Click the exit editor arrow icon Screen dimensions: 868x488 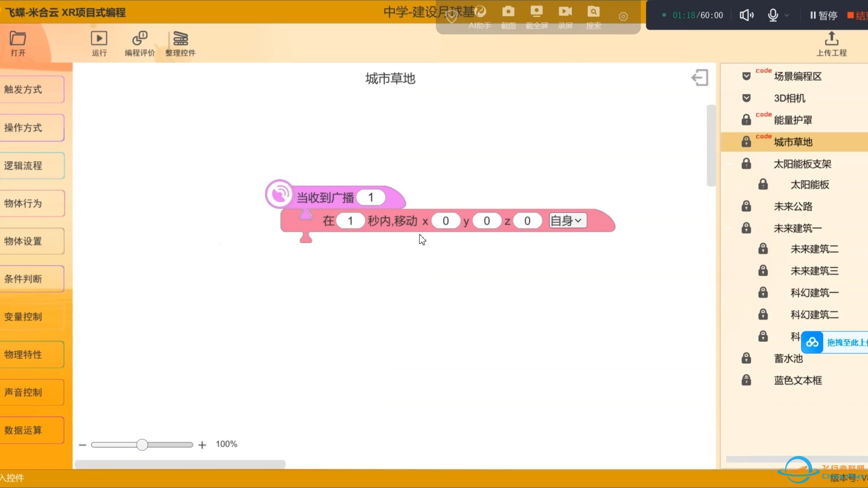coord(700,78)
